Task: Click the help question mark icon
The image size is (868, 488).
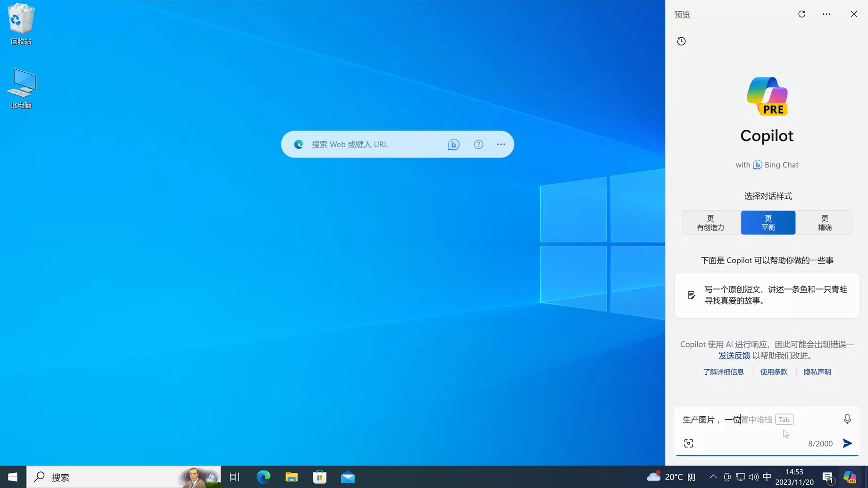Action: pyautogui.click(x=478, y=144)
